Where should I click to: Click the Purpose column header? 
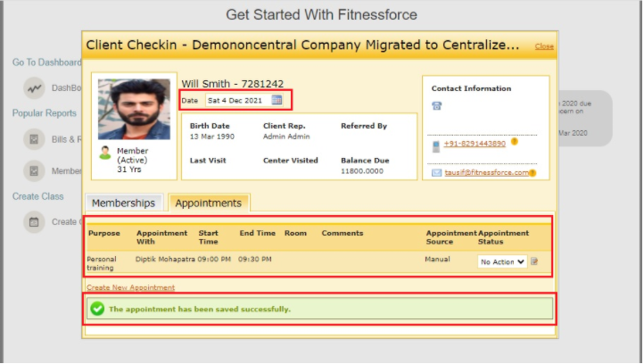104,233
